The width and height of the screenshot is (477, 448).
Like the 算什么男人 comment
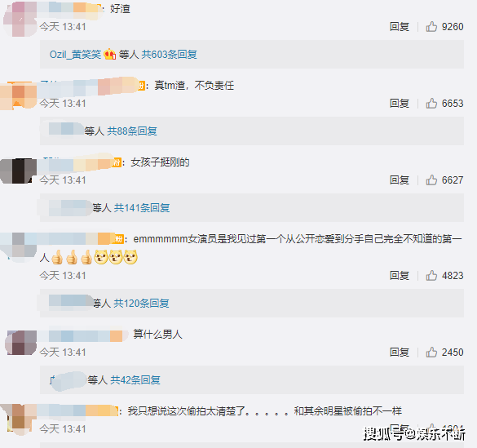pyautogui.click(x=431, y=353)
